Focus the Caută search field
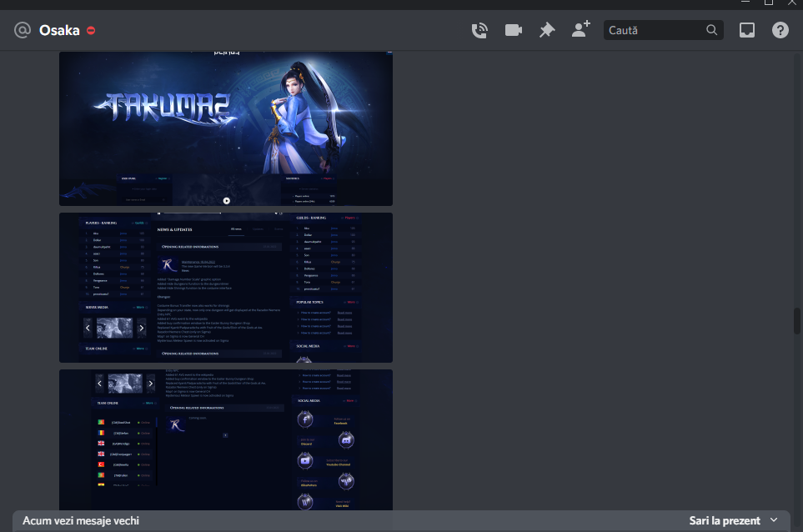 [663, 30]
